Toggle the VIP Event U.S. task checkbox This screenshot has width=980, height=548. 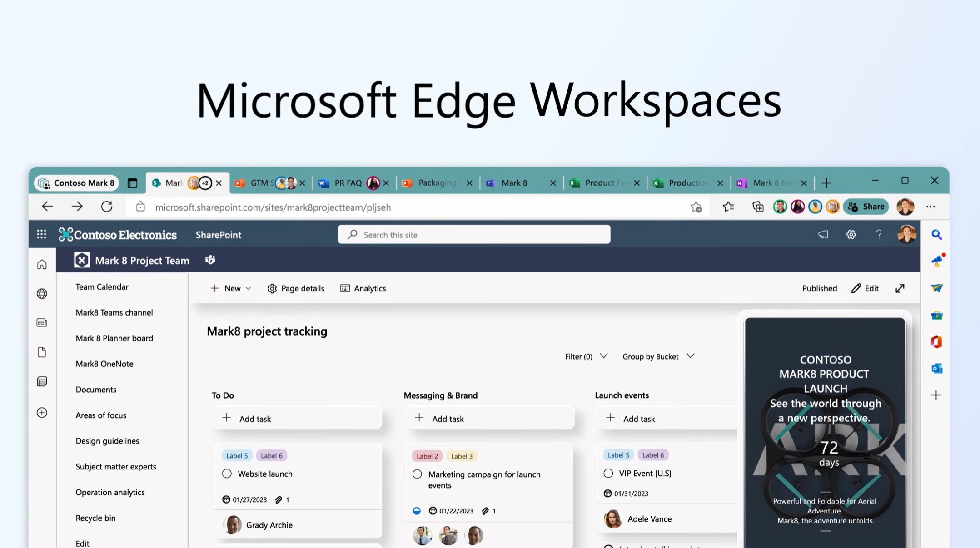[608, 474]
